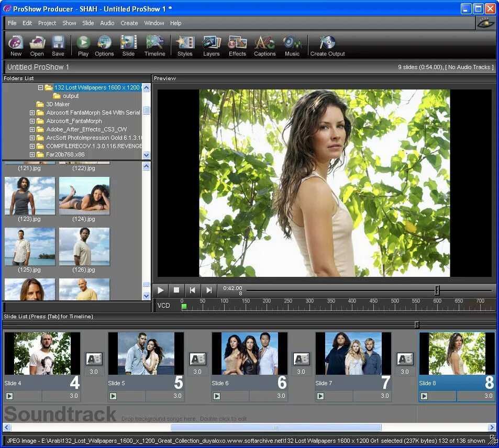
Task: Open the Styles toolbar icon
Action: [185, 42]
